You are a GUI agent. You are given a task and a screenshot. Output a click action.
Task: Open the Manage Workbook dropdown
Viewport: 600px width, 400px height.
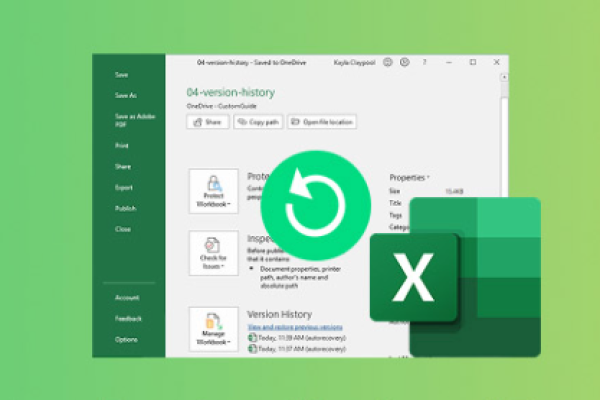click(214, 329)
